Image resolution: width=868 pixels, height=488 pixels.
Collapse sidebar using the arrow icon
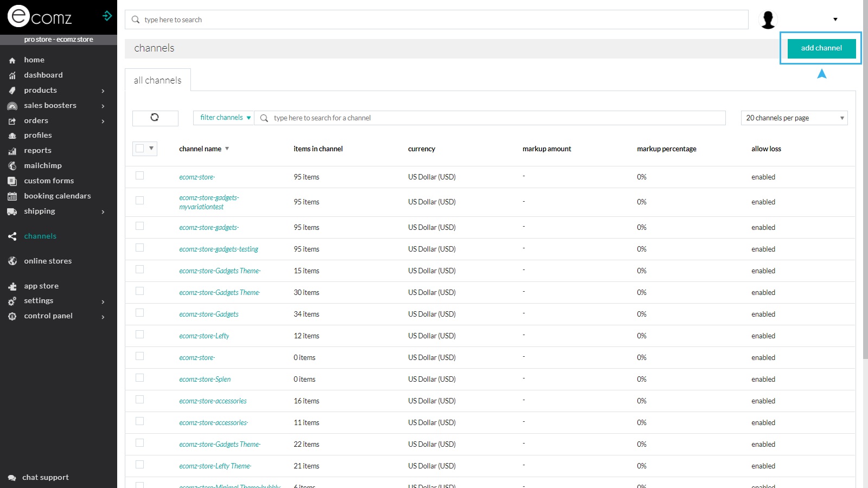[x=107, y=16]
